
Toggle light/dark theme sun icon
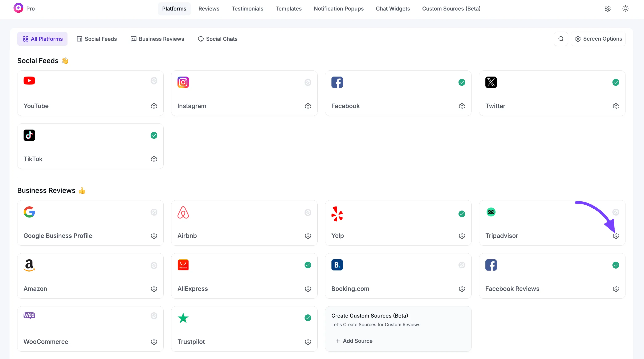625,8
